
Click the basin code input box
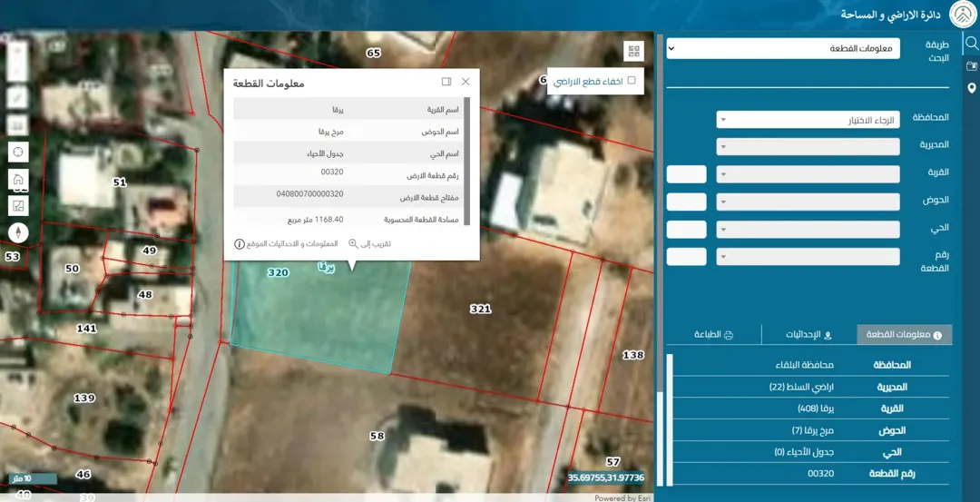[686, 202]
